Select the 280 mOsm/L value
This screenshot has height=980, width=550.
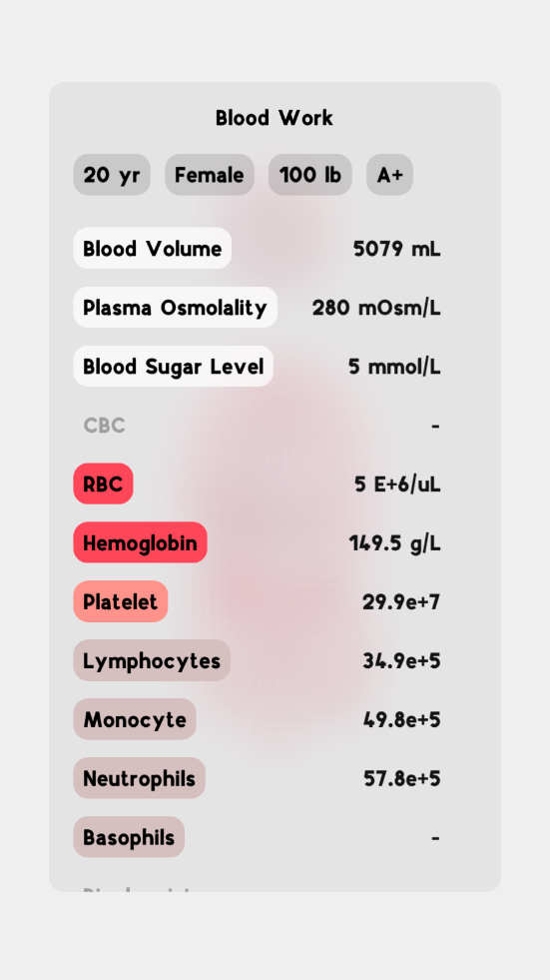(x=376, y=308)
